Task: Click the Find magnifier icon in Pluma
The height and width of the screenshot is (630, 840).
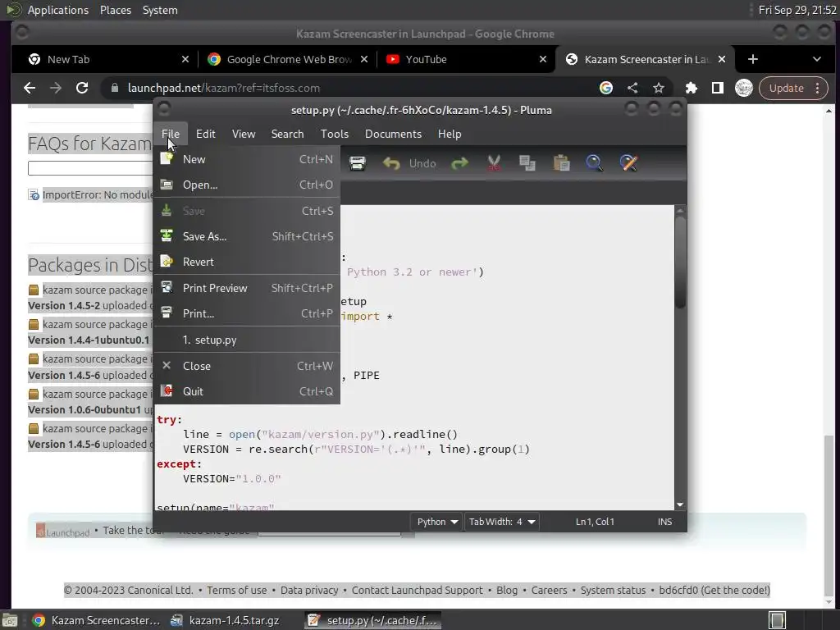Action: click(x=595, y=163)
